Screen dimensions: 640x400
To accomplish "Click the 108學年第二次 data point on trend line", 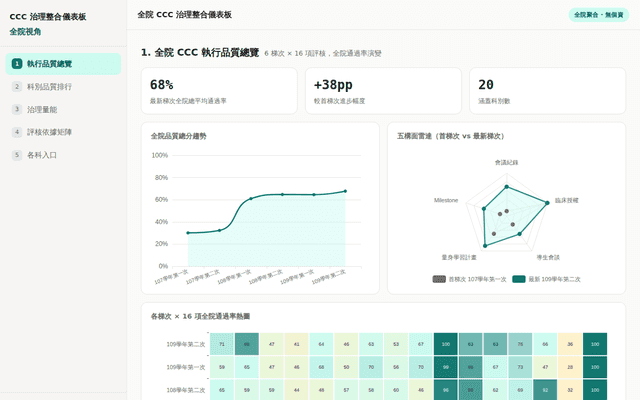I will (282, 195).
